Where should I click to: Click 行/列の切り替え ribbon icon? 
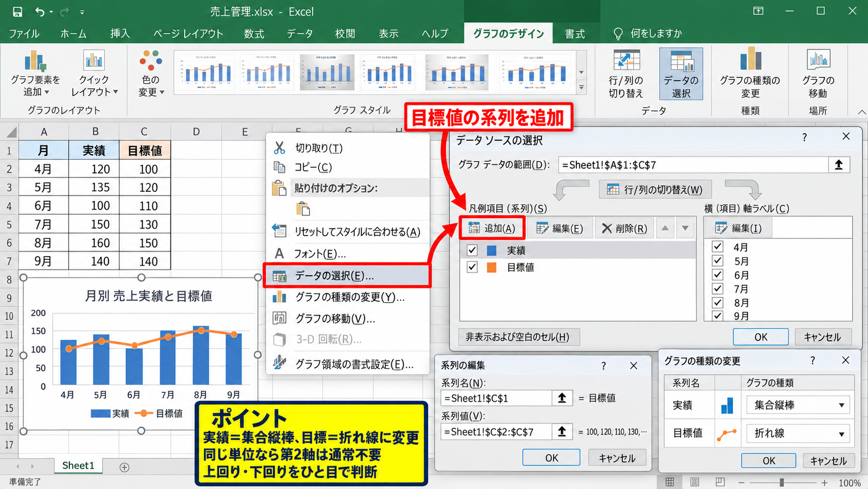626,73
